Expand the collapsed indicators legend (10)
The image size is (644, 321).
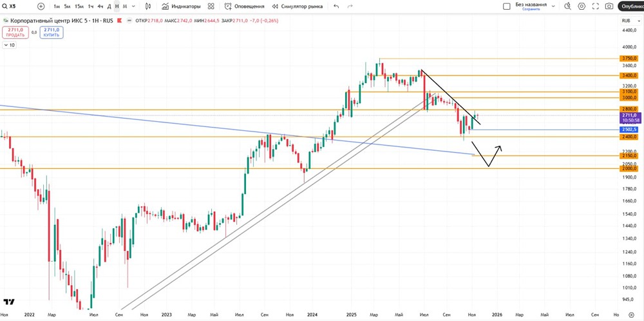point(10,45)
